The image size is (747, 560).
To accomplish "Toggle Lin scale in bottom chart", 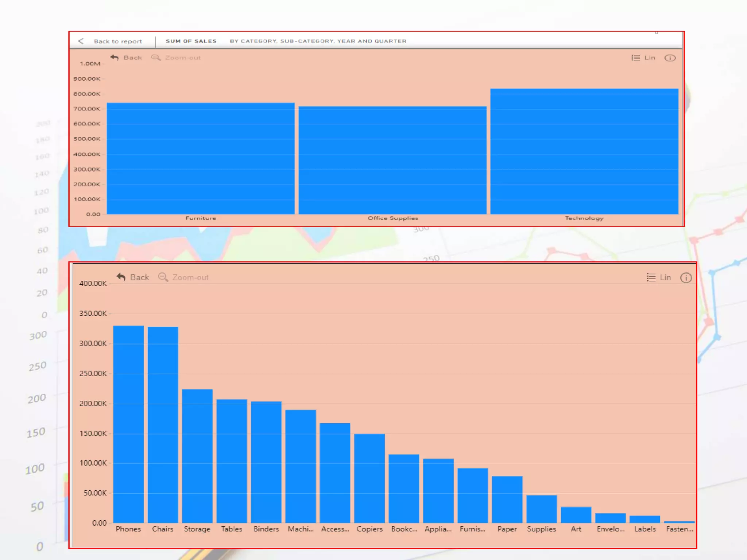I will click(x=665, y=277).
